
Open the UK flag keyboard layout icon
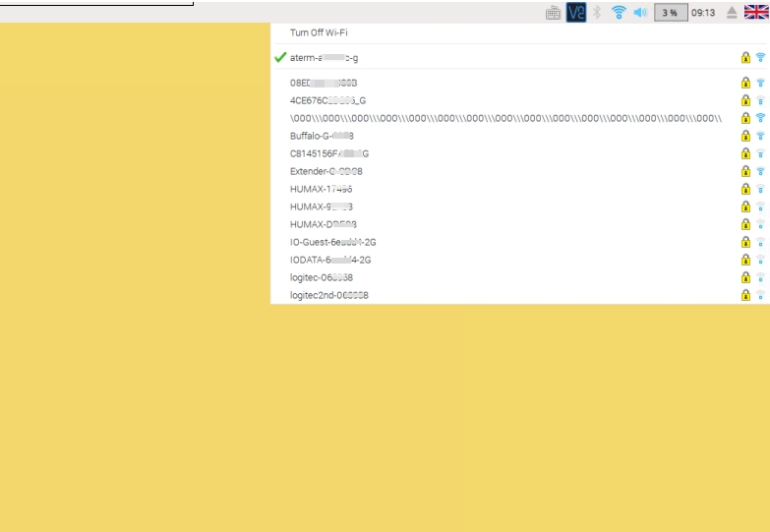[756, 13]
